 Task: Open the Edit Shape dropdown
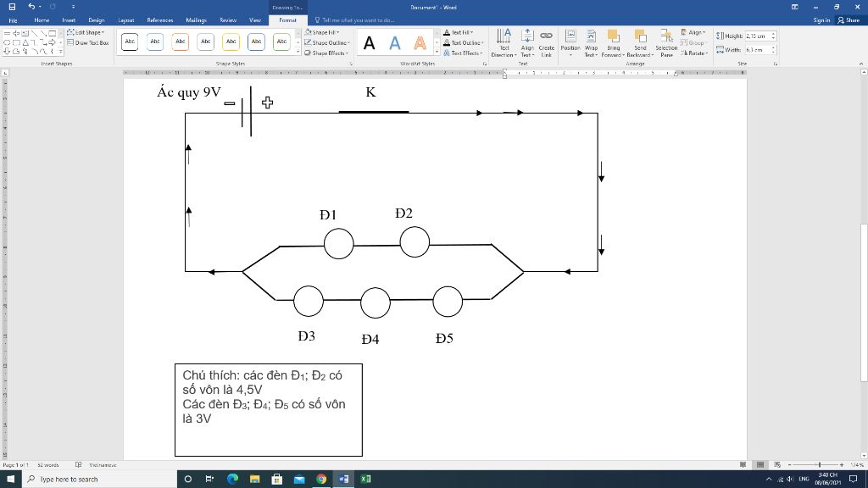tap(86, 32)
